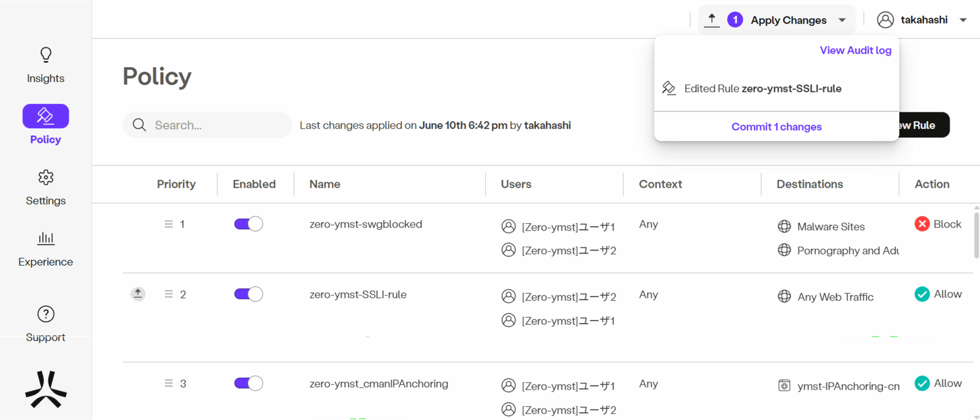Turn off zero-ymst_cmanIPAnchoring rule toggle
This screenshot has width=980, height=420.
point(248,383)
